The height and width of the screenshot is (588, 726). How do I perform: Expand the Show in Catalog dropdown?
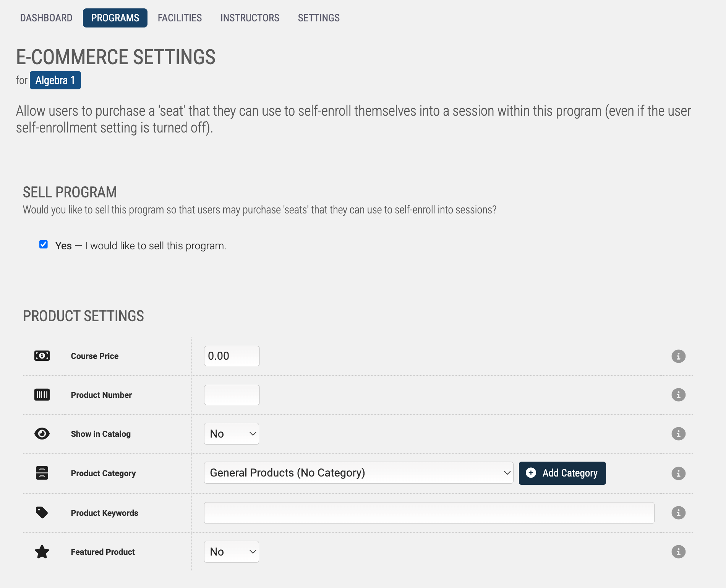tap(232, 434)
